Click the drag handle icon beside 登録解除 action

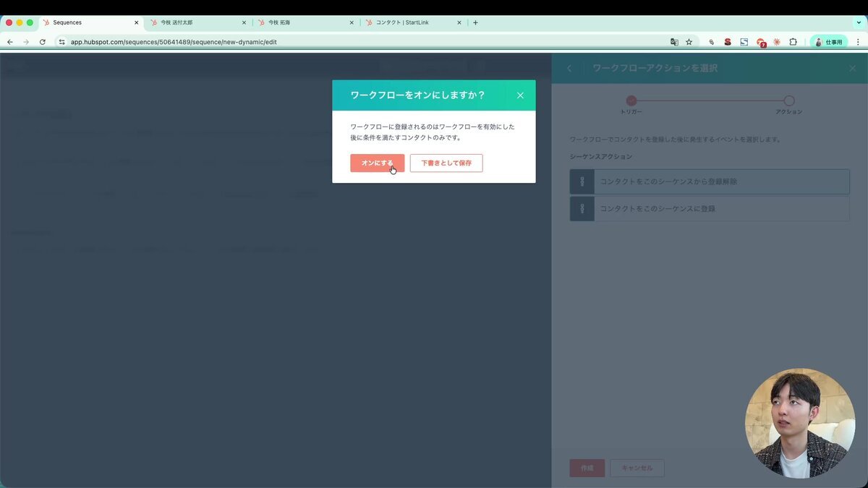click(582, 181)
